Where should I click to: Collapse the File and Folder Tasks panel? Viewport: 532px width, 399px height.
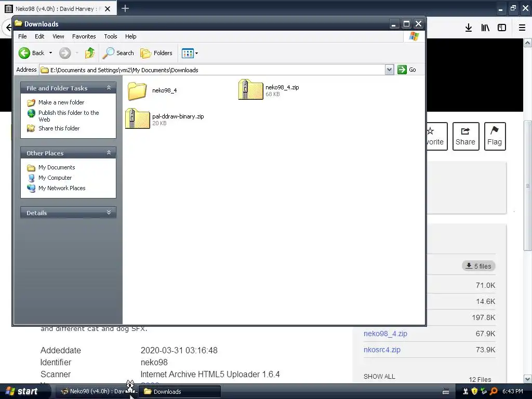click(x=109, y=88)
